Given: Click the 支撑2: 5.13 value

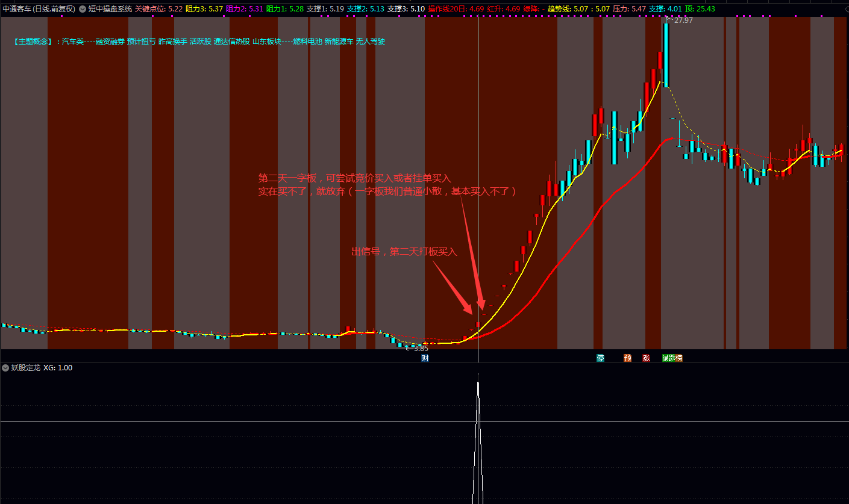Looking at the screenshot, I should [366, 9].
